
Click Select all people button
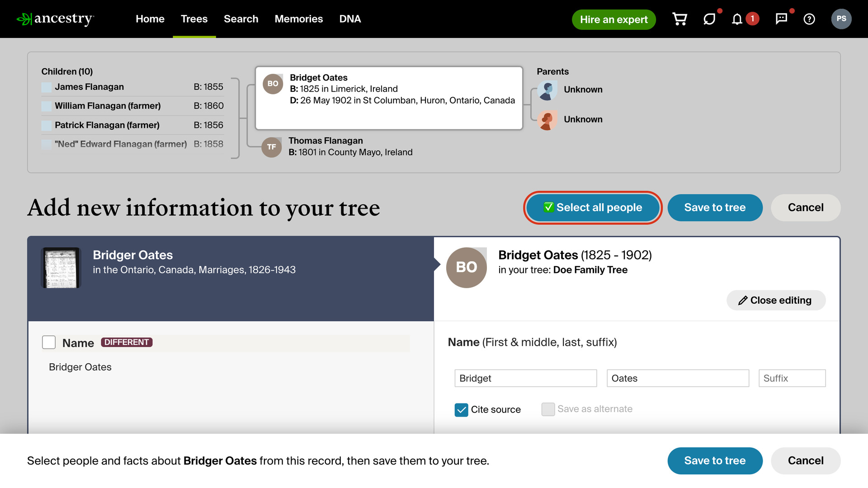click(x=593, y=207)
